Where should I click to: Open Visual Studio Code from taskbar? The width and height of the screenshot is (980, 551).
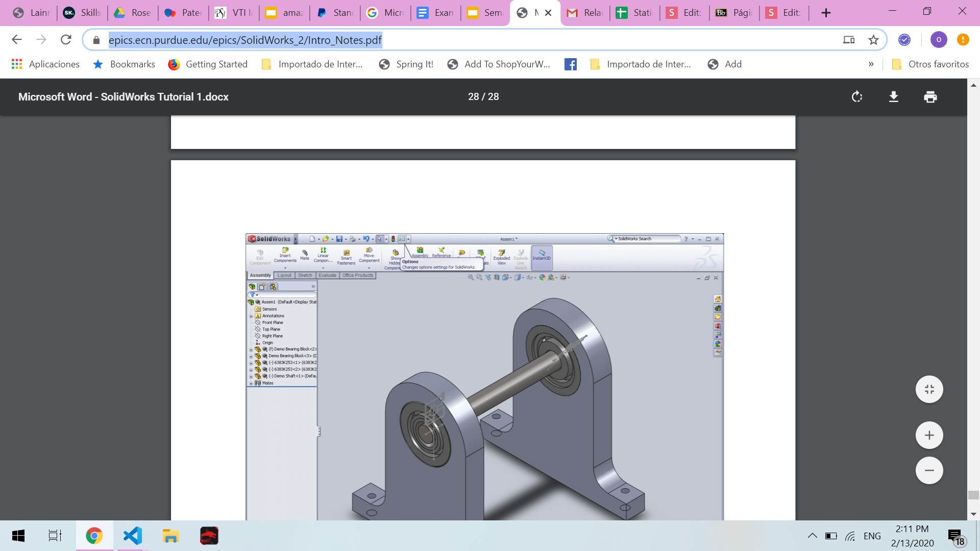[133, 536]
